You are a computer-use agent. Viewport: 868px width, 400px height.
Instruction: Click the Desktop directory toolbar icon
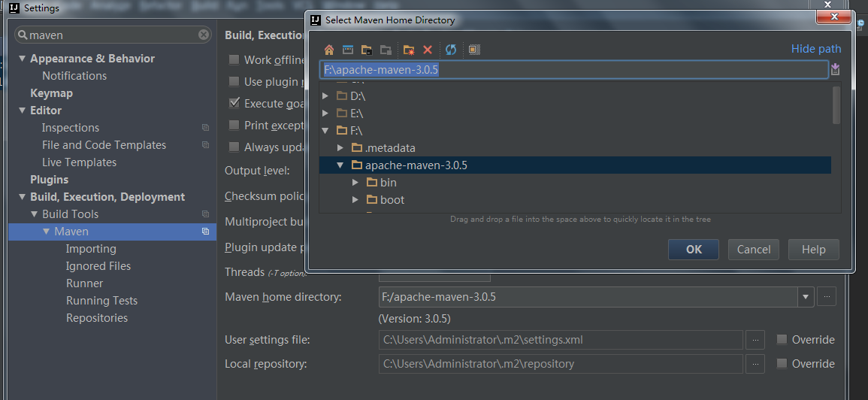tap(348, 50)
